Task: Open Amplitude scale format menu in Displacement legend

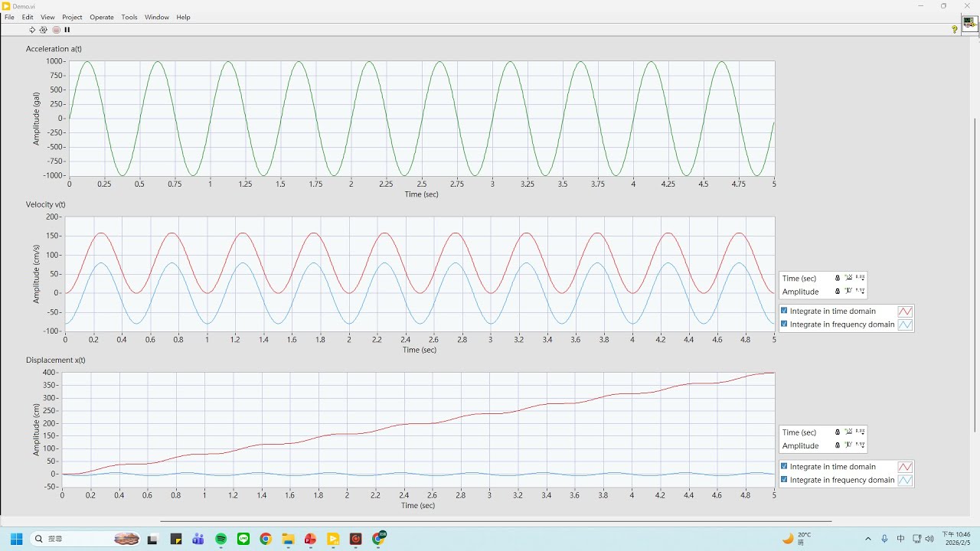Action: pyautogui.click(x=860, y=445)
